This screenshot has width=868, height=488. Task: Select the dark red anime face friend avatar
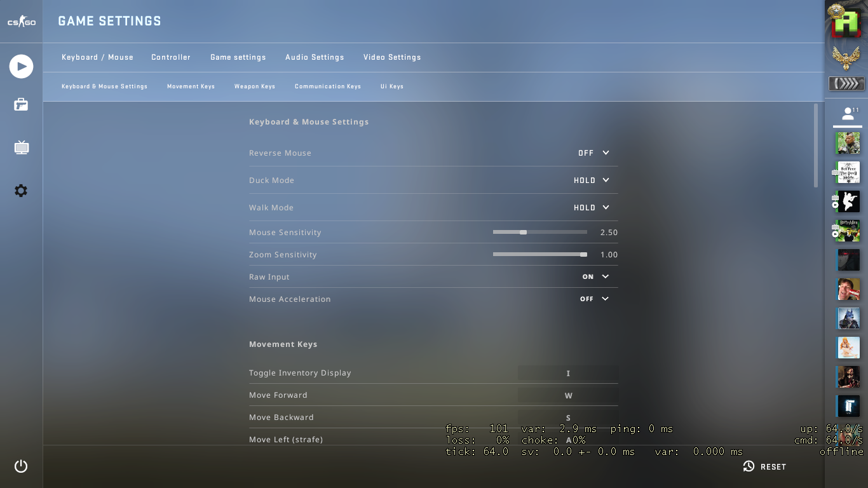coord(848,260)
